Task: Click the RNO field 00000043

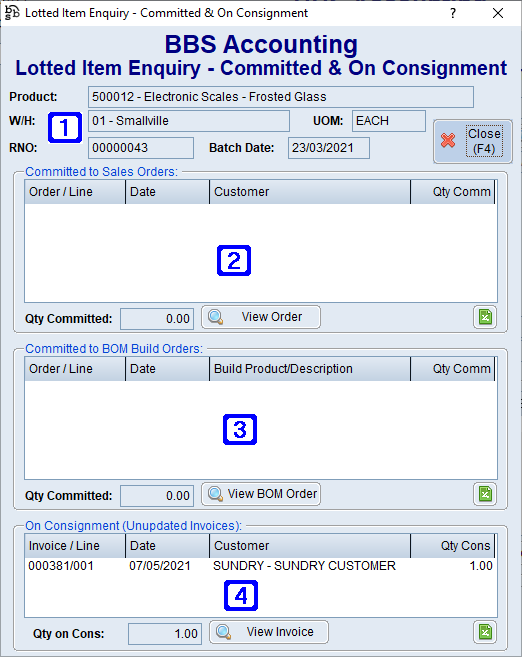Action: [141, 148]
